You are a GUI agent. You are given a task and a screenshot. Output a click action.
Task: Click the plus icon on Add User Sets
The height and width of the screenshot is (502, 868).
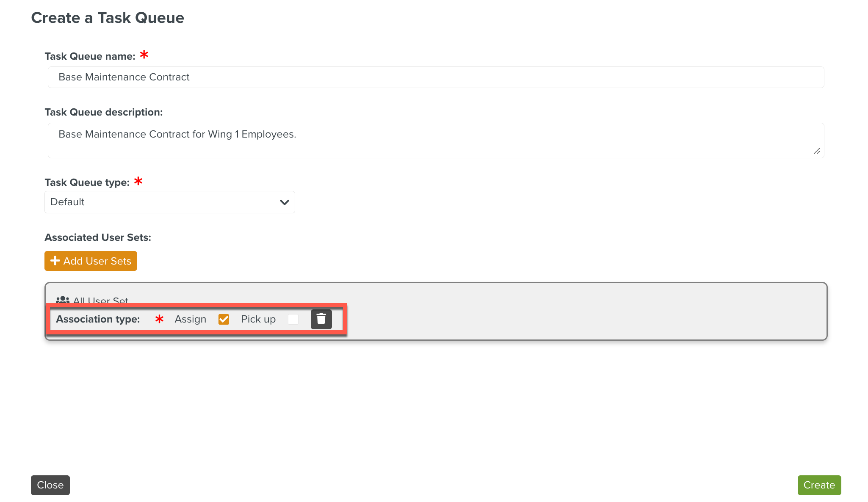[x=55, y=261]
